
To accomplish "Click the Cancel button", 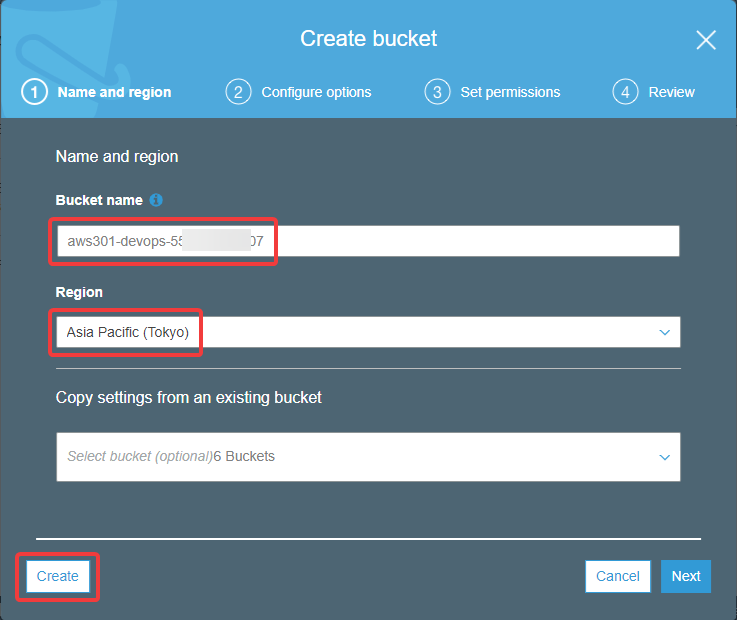I will tap(618, 576).
